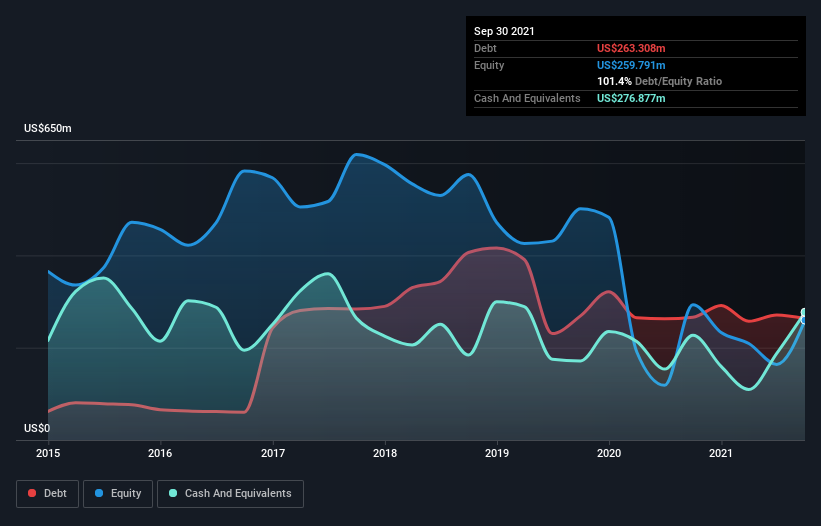The width and height of the screenshot is (821, 526).
Task: Click the 101.4% Debt/Equity Ratio text
Action: pyautogui.click(x=659, y=82)
